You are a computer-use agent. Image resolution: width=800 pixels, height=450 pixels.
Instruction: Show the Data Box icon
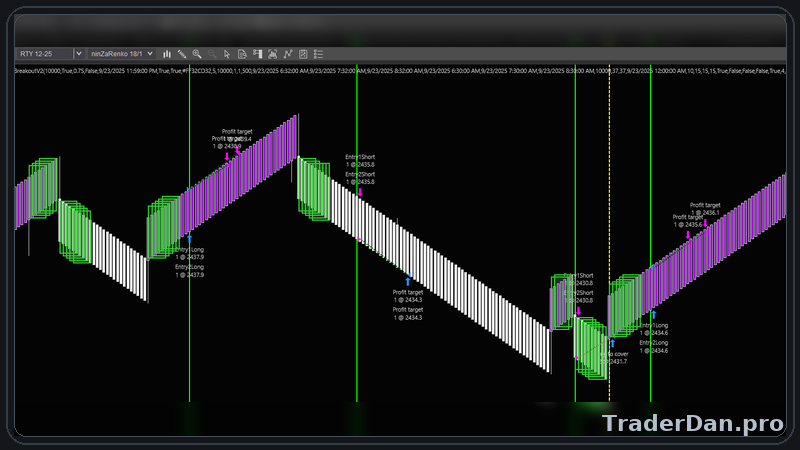point(242,54)
